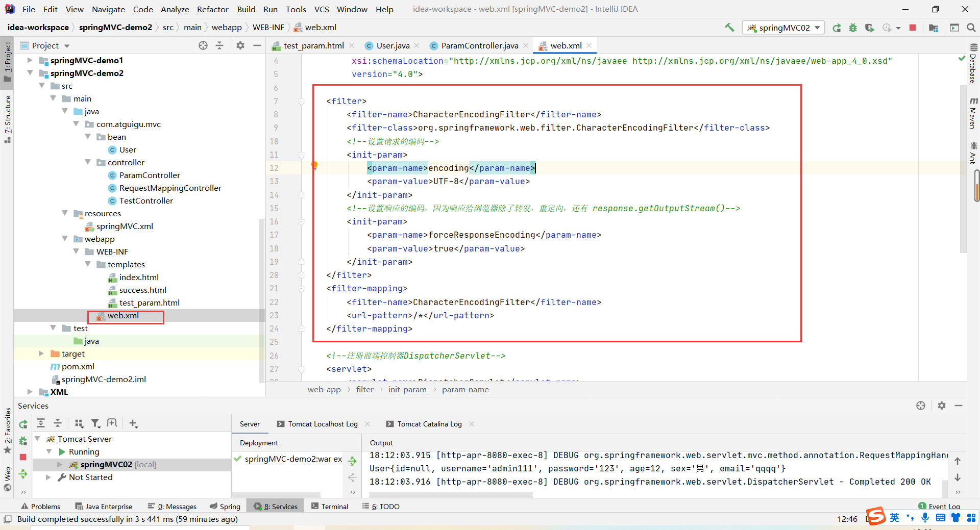Open Maven side panel
The height and width of the screenshot is (530, 980).
[973, 113]
